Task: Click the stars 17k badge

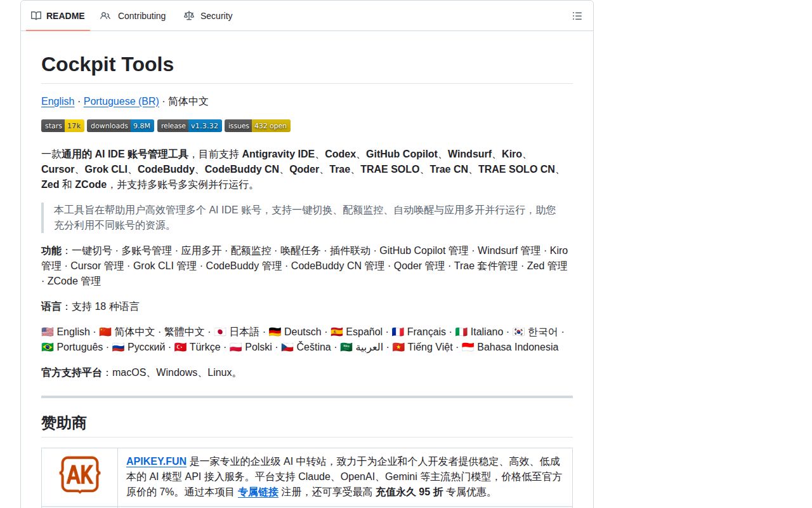Action: click(63, 126)
